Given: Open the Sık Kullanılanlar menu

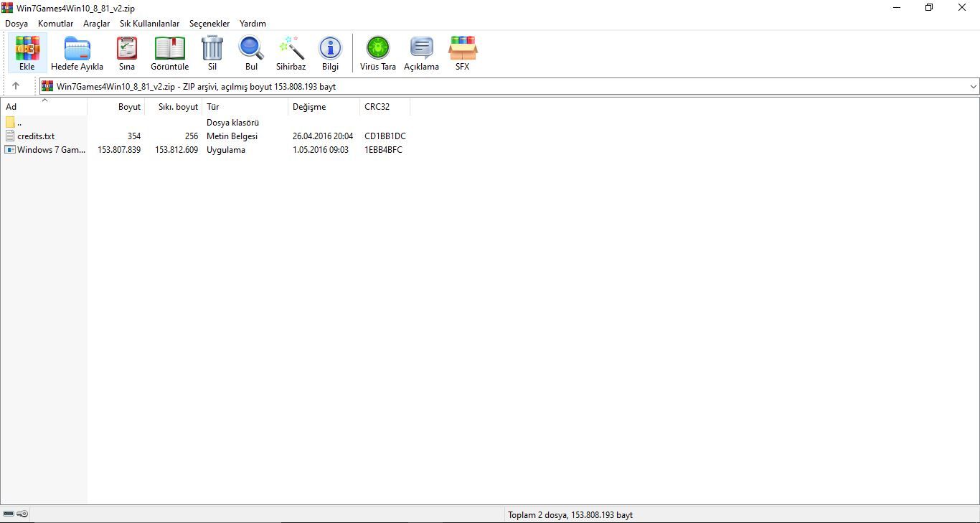Looking at the screenshot, I should [150, 24].
